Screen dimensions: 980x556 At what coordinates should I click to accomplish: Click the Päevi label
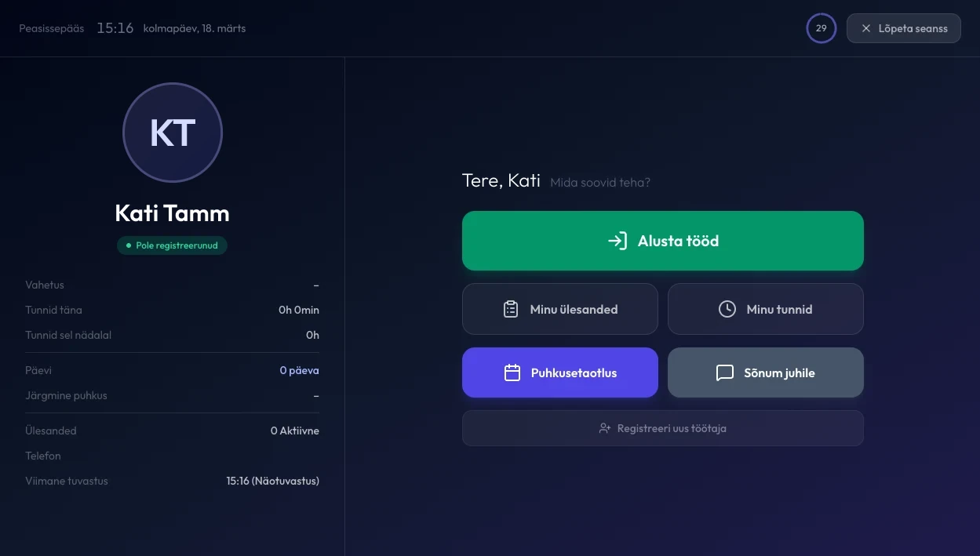[38, 370]
